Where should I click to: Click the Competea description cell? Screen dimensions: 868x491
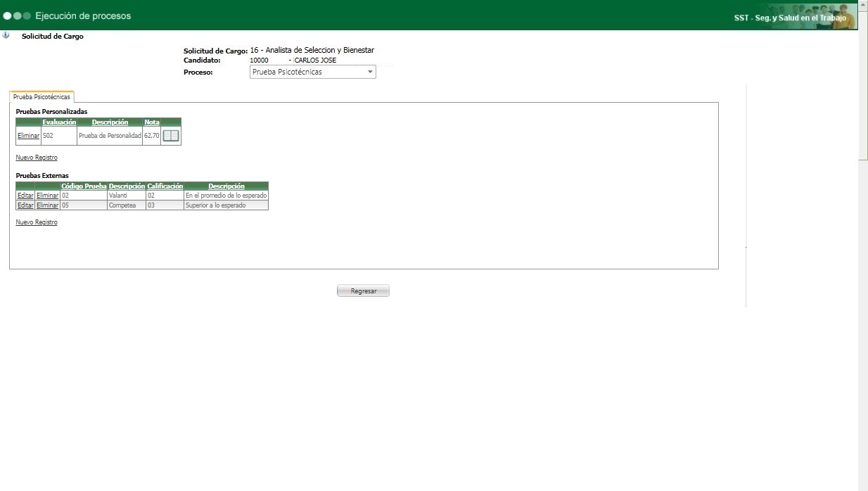pyautogui.click(x=127, y=205)
